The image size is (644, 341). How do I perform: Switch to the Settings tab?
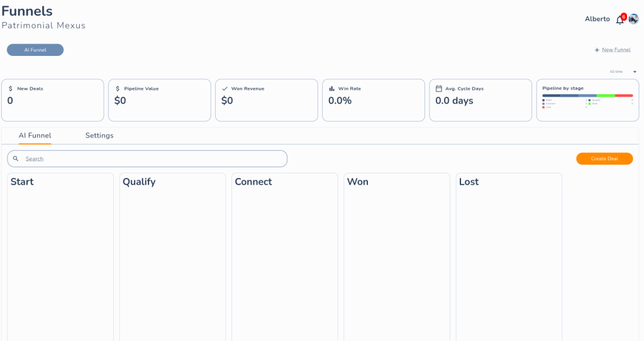tap(99, 136)
